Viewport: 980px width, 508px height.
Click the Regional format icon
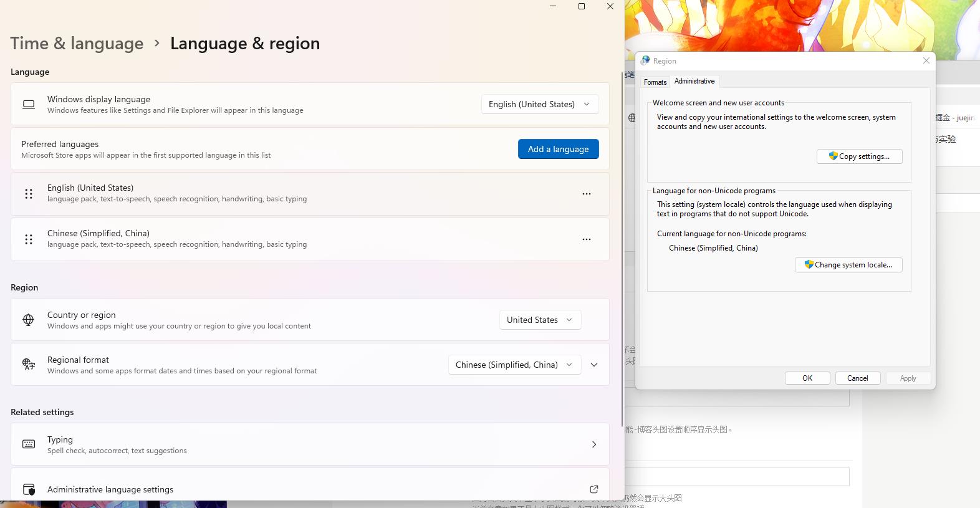coord(29,365)
